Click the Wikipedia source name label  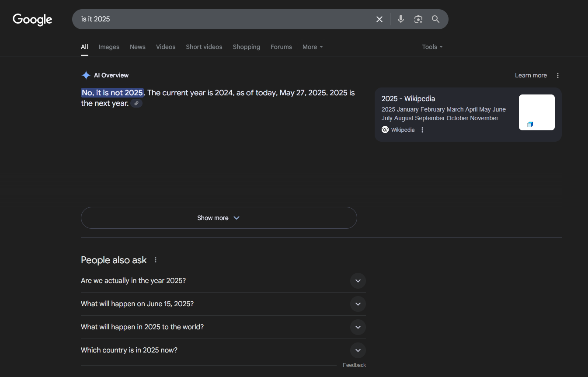point(403,129)
